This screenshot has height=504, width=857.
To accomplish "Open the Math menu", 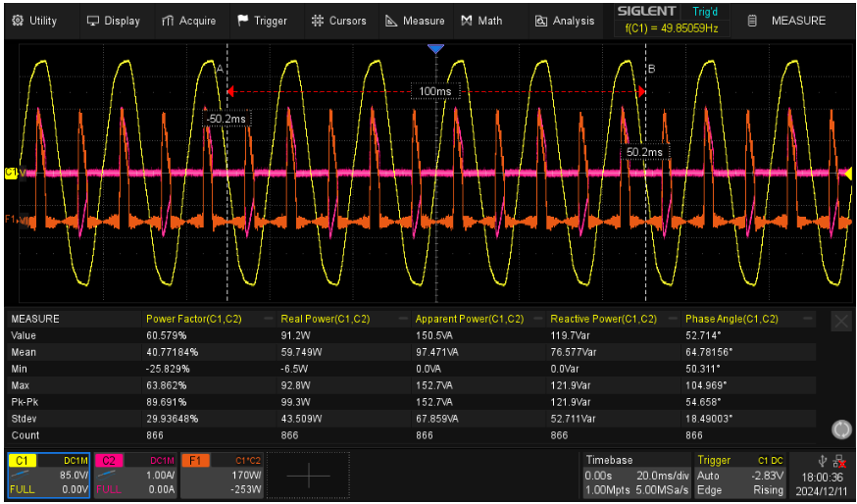I will 481,21.
